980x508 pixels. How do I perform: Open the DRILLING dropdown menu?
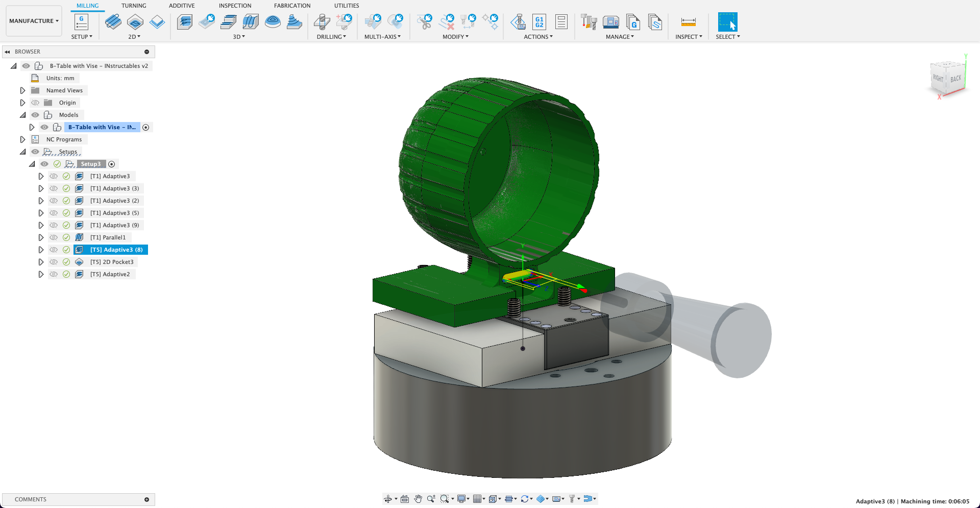331,37
